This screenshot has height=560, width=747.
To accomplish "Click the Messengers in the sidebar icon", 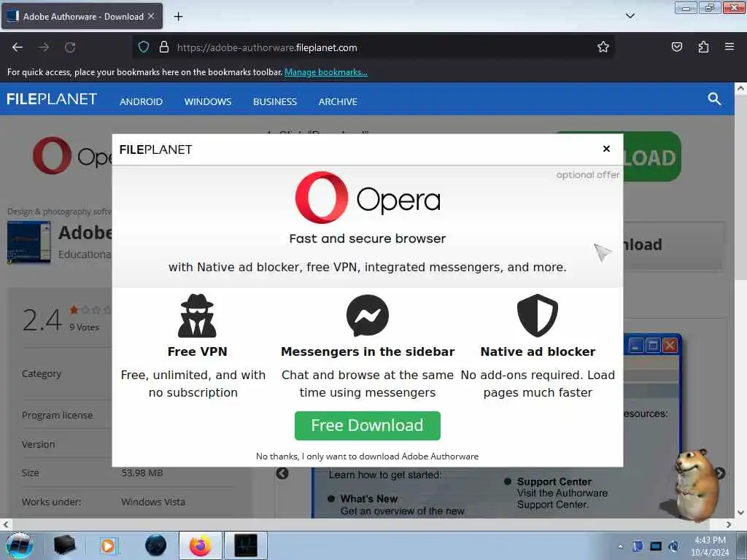I will tap(368, 315).
